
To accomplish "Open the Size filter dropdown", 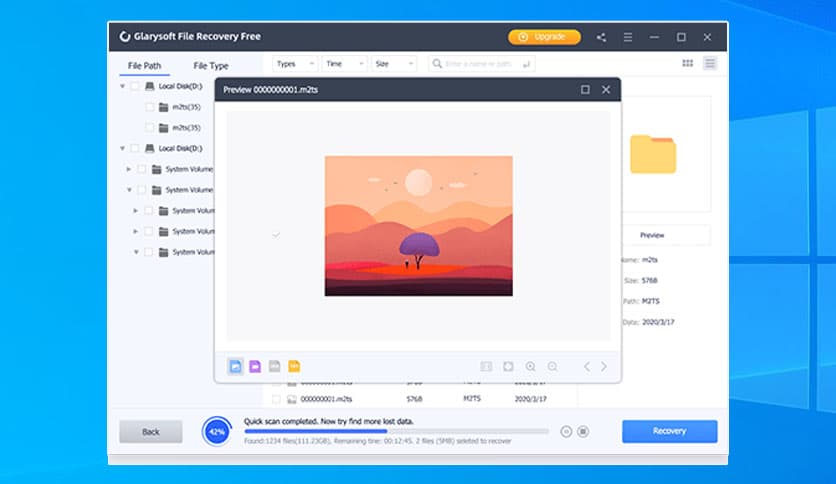I will click(394, 64).
